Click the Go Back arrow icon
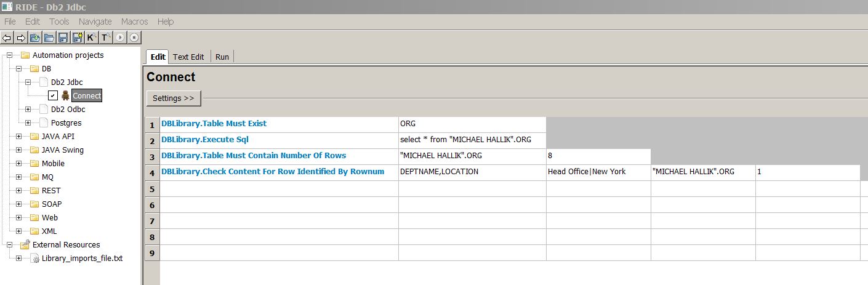868x285 pixels. point(8,38)
